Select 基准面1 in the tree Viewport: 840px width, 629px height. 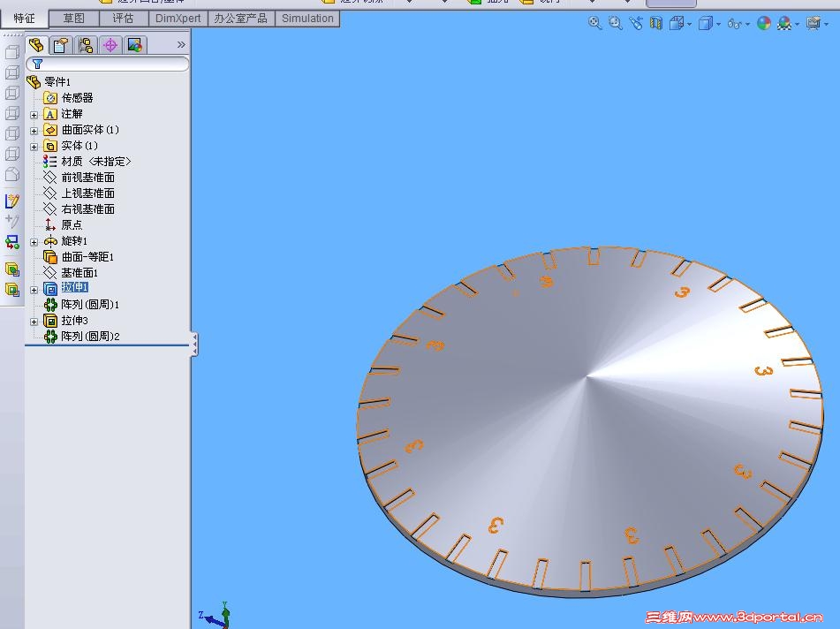pyautogui.click(x=79, y=273)
